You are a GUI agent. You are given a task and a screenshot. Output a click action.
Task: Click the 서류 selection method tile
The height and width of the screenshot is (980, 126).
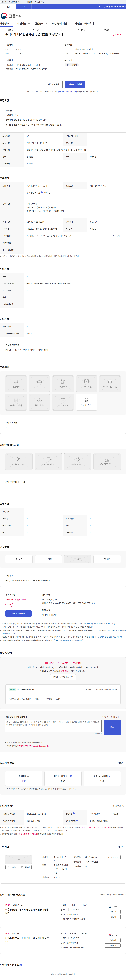click(19, 559)
